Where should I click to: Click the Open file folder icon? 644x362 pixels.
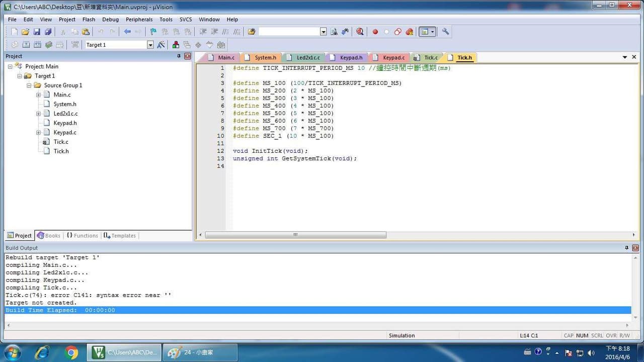(x=25, y=32)
